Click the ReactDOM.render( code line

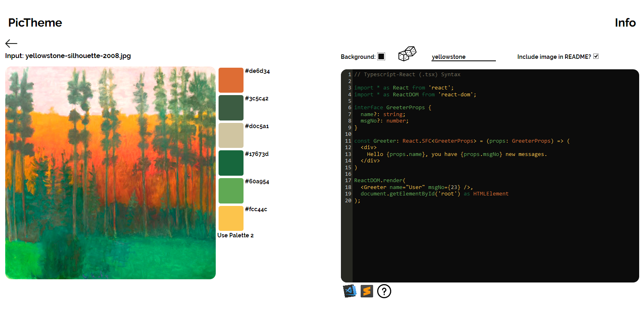[380, 181]
